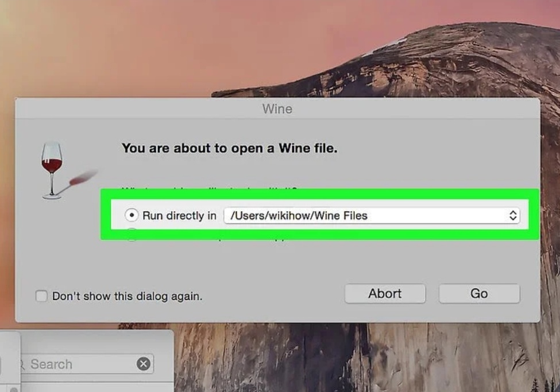Enable "Don't show this dialog again" checkbox
560x392 pixels.
(x=41, y=296)
